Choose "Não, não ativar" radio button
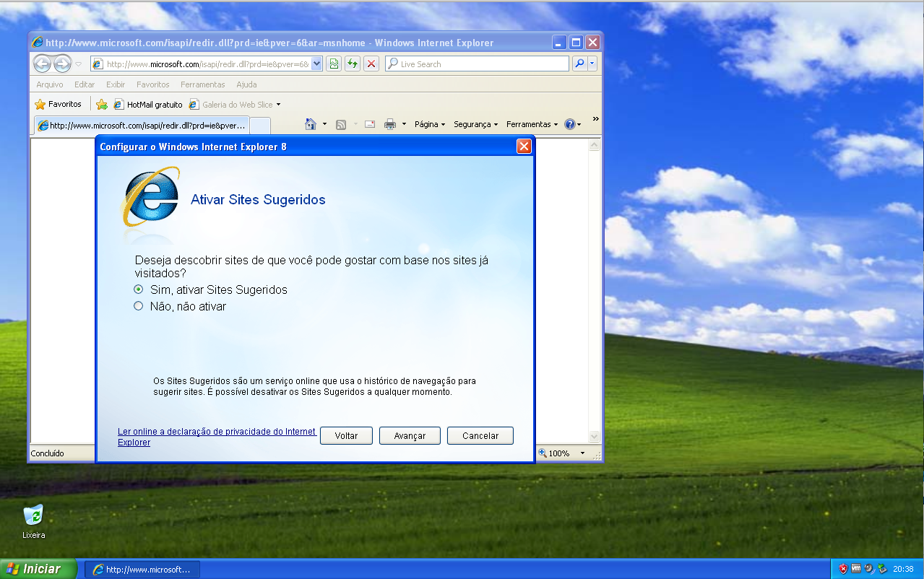 coord(139,306)
